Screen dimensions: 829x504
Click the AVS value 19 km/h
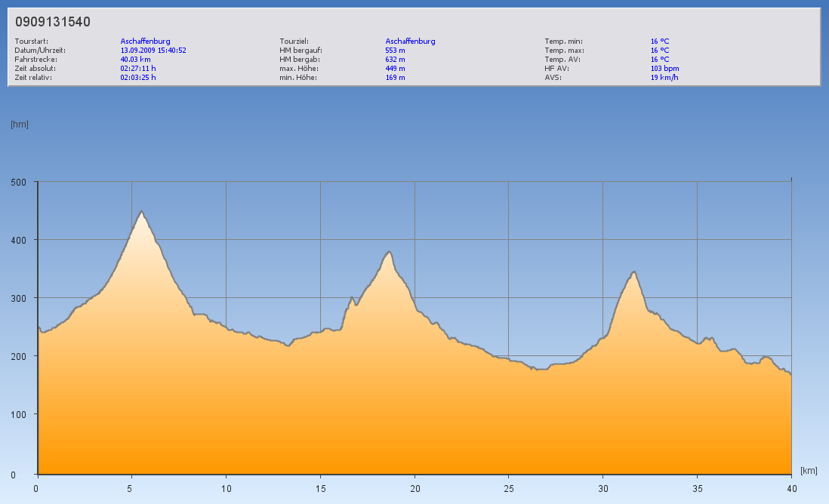(x=664, y=77)
